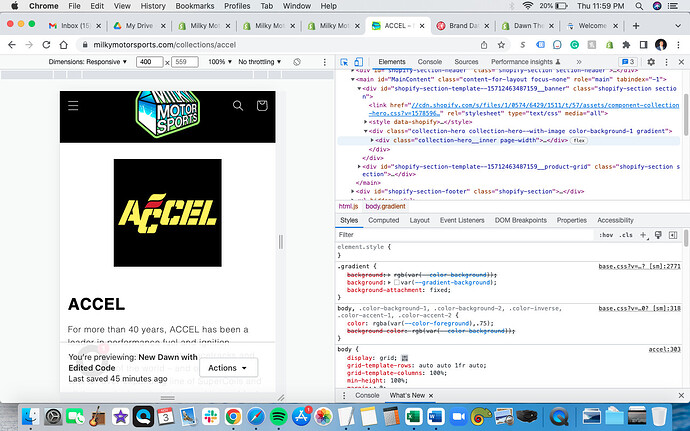This screenshot has height=431, width=690.
Task: Click the Filter styles input field
Action: pyautogui.click(x=464, y=235)
